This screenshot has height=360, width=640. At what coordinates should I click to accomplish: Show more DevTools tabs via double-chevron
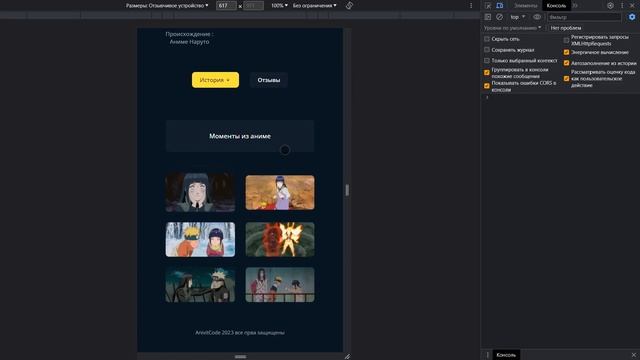(575, 6)
